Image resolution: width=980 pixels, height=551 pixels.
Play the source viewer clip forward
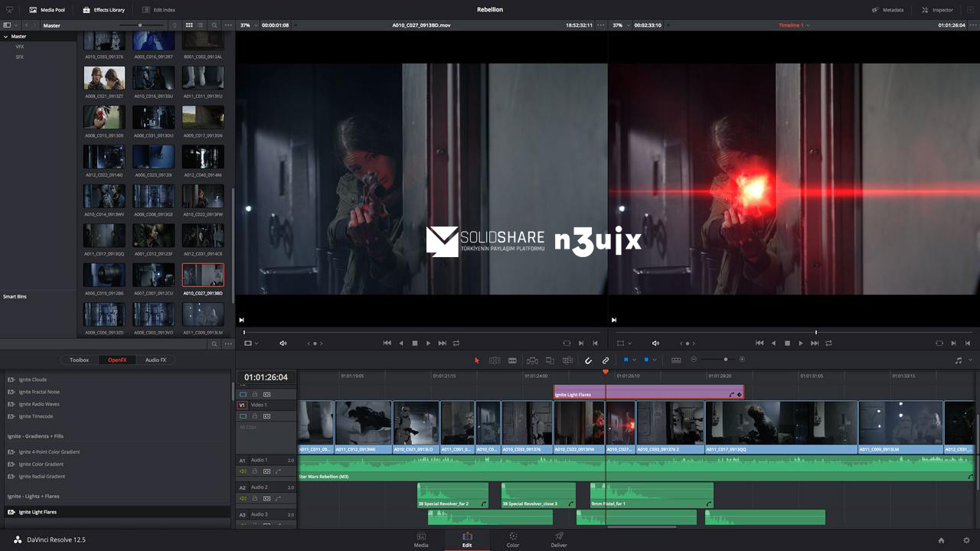pyautogui.click(x=428, y=344)
